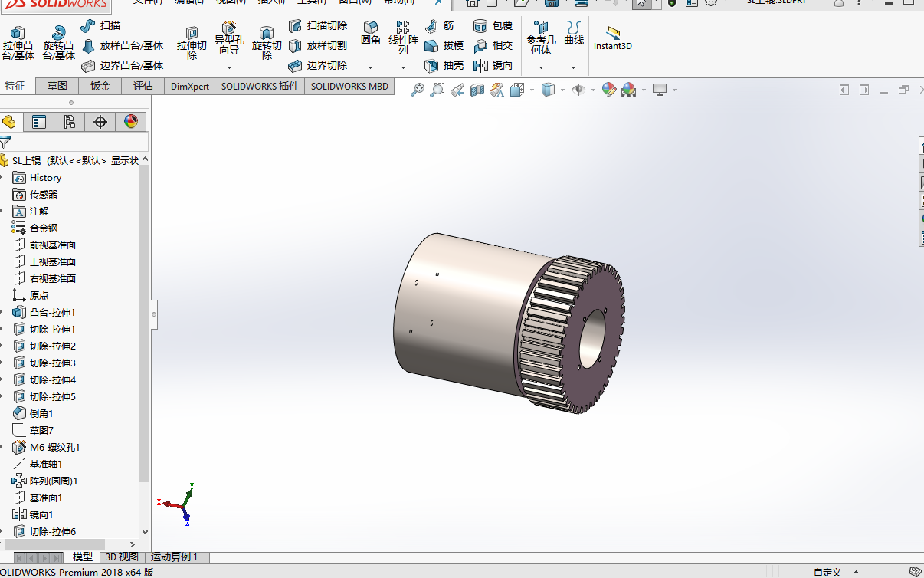Open the Edit Appearance color ball icon
The image size is (924, 578).
tap(608, 90)
